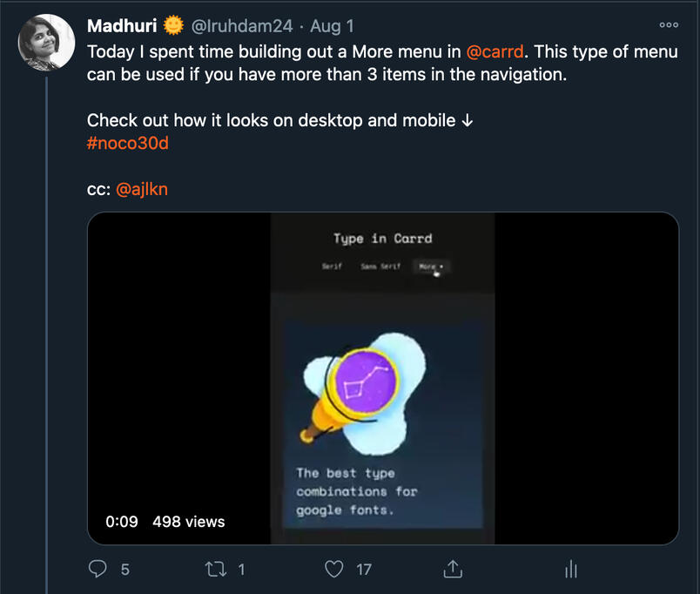Retweet this post using the retweet icon
Screen dimensions: 700x594
212,569
